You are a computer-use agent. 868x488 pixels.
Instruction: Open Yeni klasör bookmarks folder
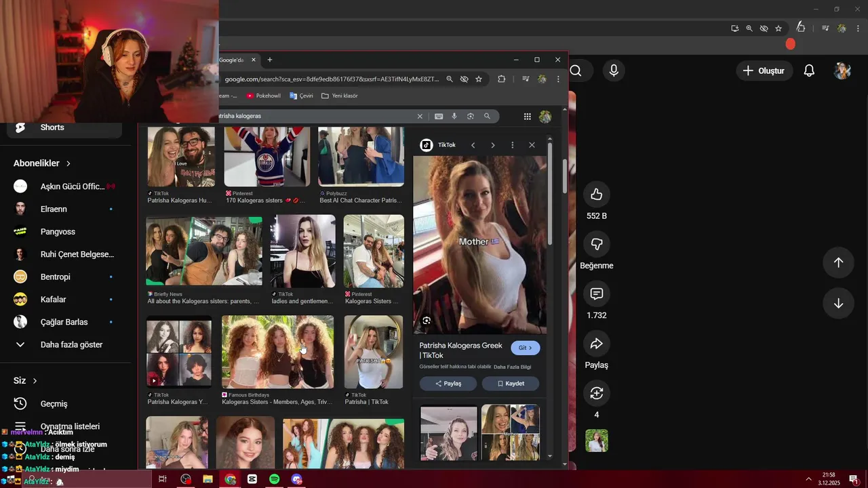point(340,96)
